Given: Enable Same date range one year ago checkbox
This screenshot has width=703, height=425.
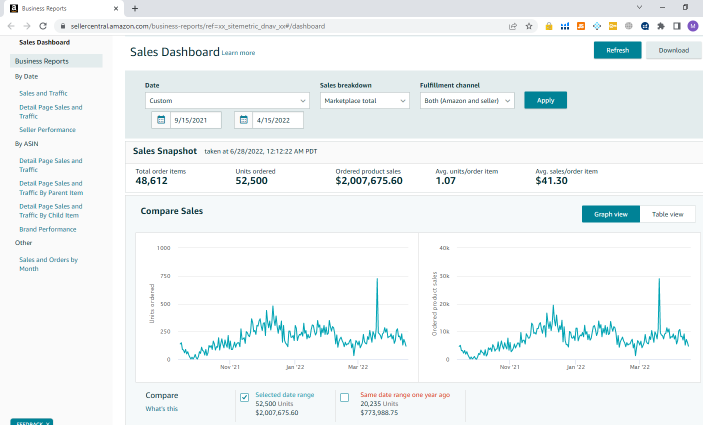Looking at the screenshot, I should [344, 397].
